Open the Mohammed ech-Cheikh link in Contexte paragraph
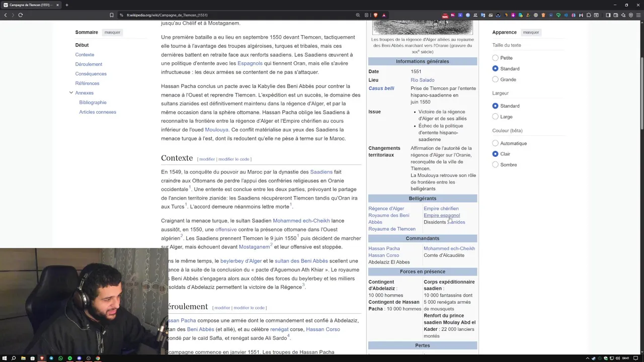This screenshot has height=362, width=644. point(301,221)
